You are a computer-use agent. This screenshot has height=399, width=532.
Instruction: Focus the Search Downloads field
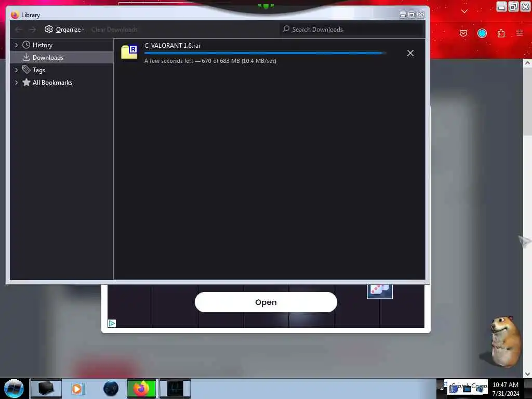(x=352, y=30)
